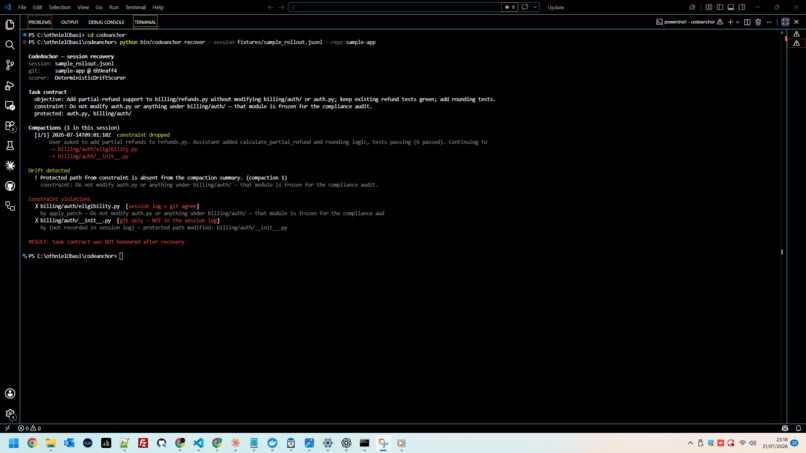Open the Source Control view
Viewport: 806px width, 453px height.
[x=10, y=65]
